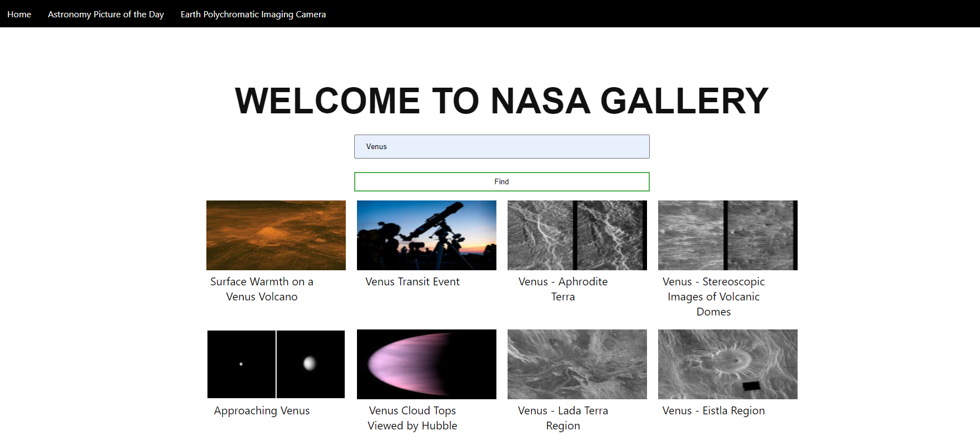
Task: Open Earth Polychromatic Imaging Camera page
Action: click(x=253, y=14)
